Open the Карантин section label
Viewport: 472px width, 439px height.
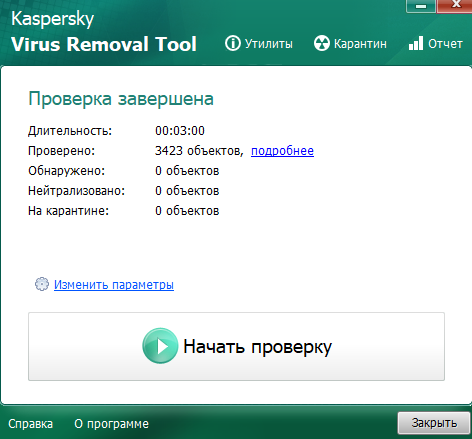360,44
